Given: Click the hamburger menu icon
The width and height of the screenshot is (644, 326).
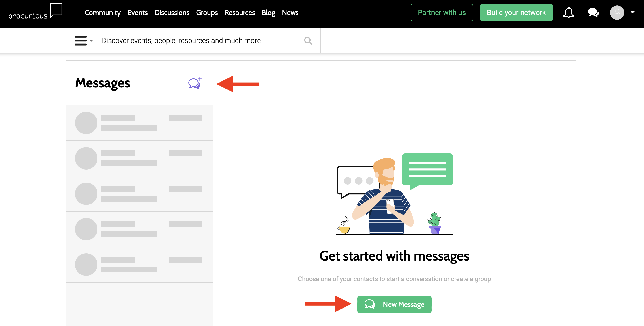Looking at the screenshot, I should 81,40.
